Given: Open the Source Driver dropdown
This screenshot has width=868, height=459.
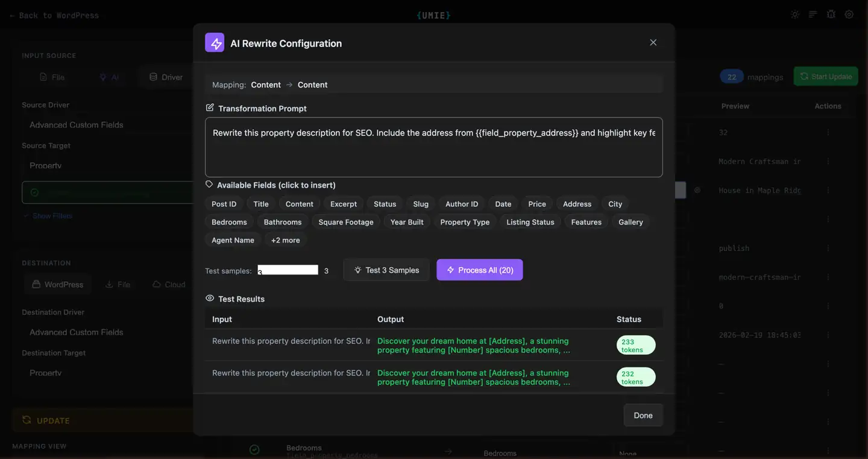Looking at the screenshot, I should tap(108, 125).
